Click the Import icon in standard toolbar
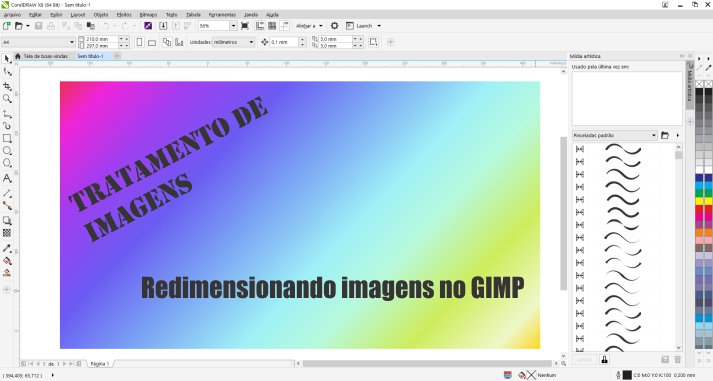The width and height of the screenshot is (713, 381). pyautogui.click(x=163, y=26)
